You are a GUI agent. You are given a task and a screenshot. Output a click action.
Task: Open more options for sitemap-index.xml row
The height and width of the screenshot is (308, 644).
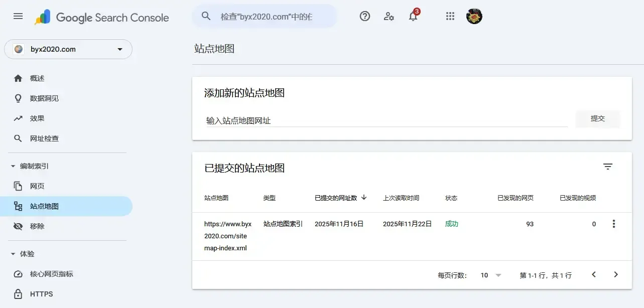coord(613,224)
